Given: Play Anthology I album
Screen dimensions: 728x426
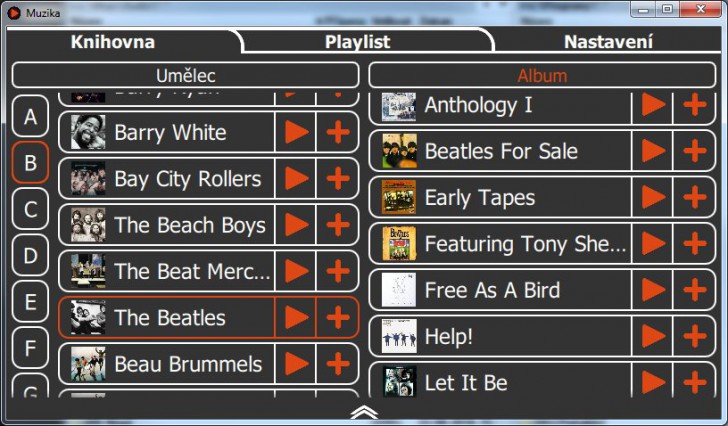Looking at the screenshot, I should coord(652,105).
